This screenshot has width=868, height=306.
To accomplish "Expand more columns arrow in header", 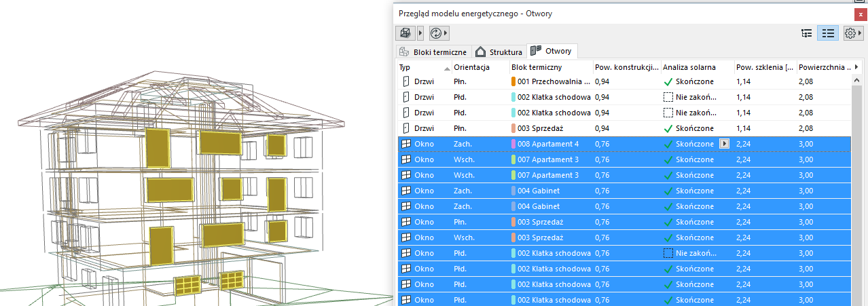I will tap(857, 67).
